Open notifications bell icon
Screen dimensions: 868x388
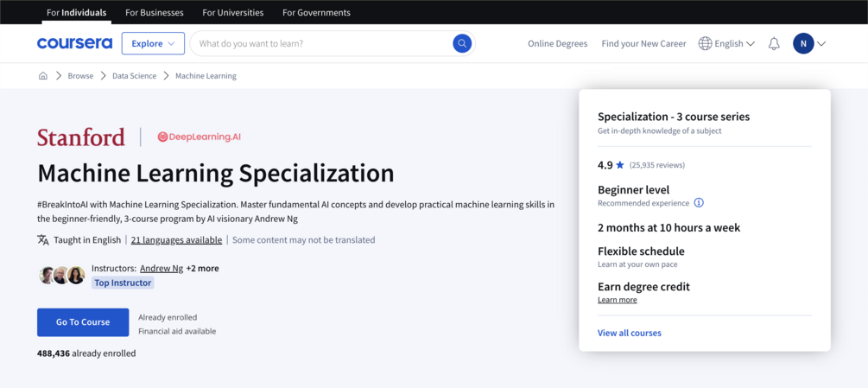[774, 43]
